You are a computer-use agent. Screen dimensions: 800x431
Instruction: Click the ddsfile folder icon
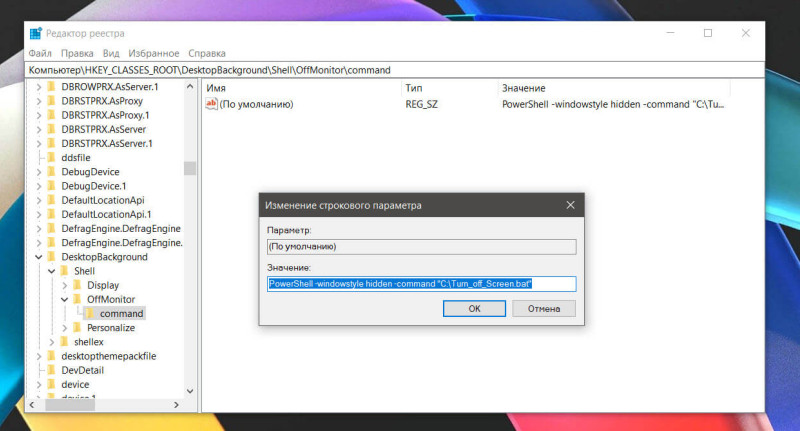tap(51, 158)
